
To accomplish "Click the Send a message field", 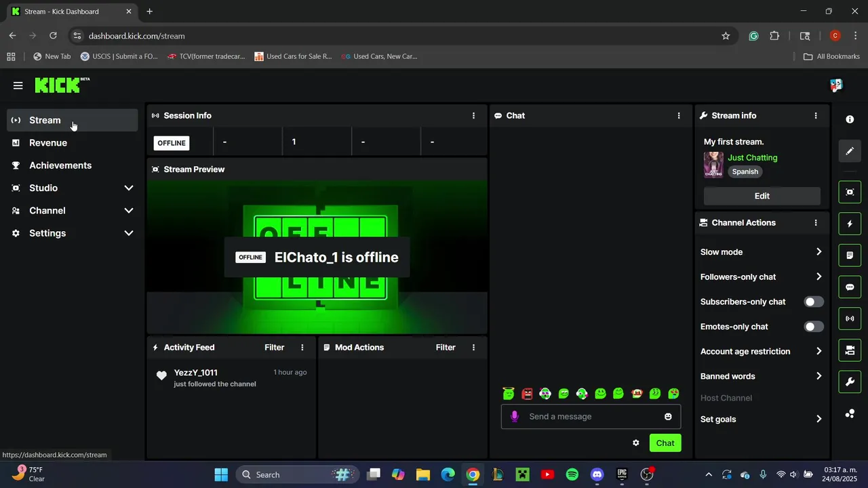I will pos(591,416).
